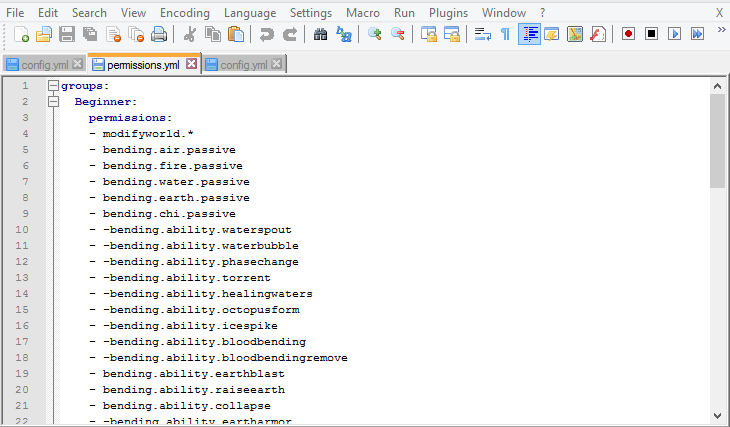
Task: Open Find with the binoculars icon
Action: click(x=320, y=34)
